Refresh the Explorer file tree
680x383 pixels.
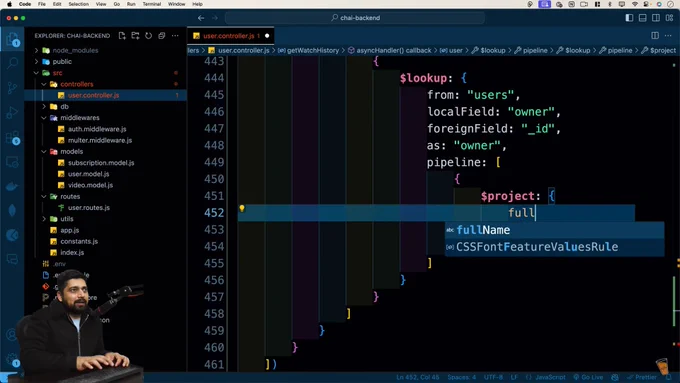[x=148, y=36]
